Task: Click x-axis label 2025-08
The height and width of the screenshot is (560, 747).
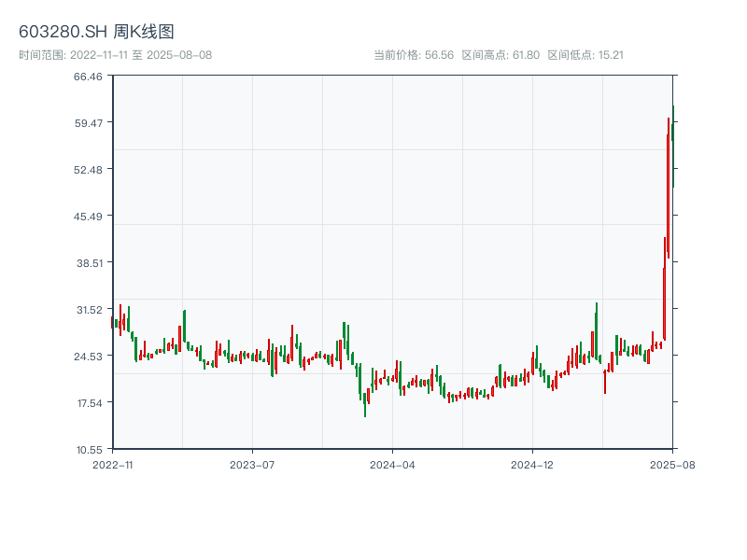Action: click(672, 465)
